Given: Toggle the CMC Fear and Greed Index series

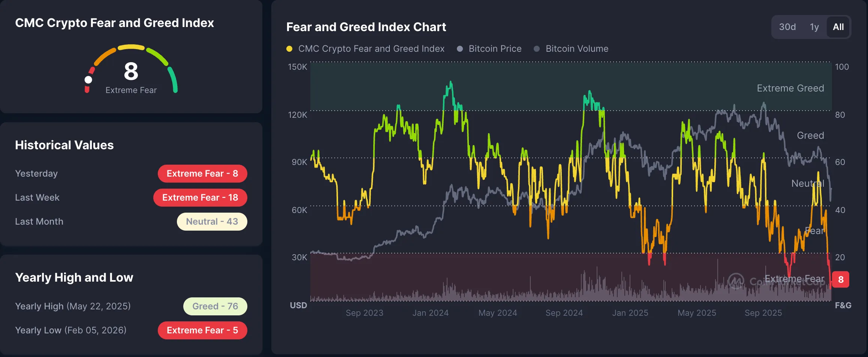Looking at the screenshot, I should pyautogui.click(x=371, y=49).
